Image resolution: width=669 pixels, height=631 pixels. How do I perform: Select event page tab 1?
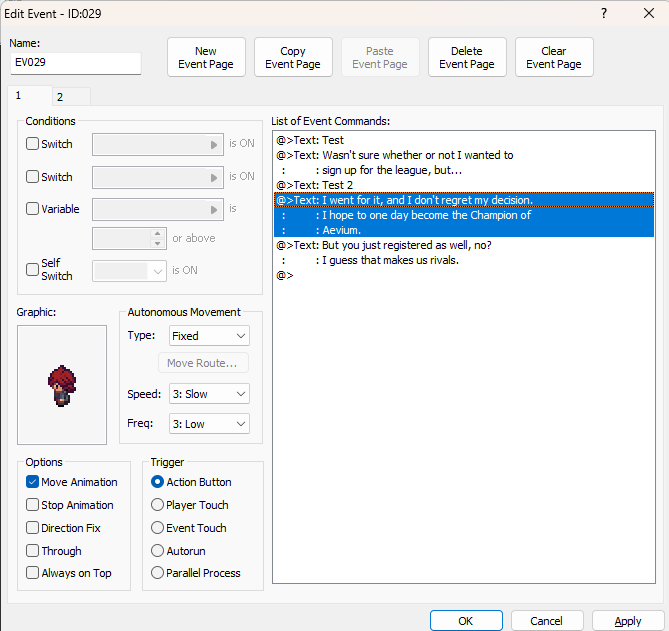[x=18, y=96]
